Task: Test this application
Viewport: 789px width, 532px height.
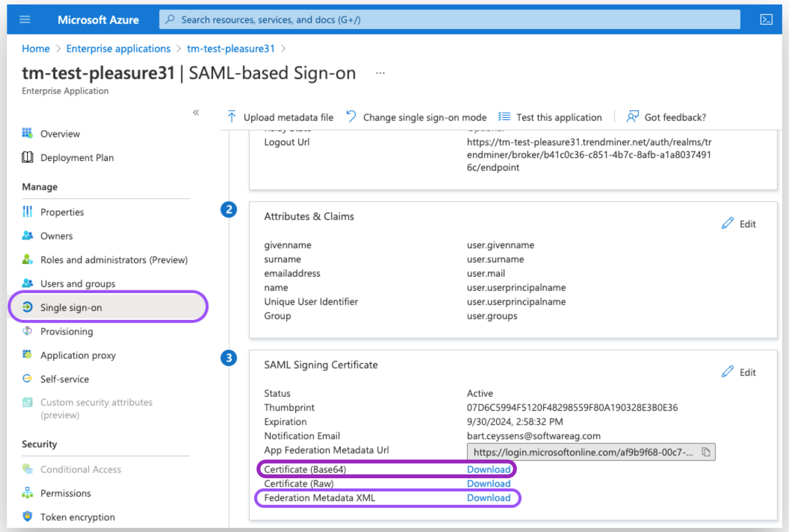Action: (x=559, y=117)
